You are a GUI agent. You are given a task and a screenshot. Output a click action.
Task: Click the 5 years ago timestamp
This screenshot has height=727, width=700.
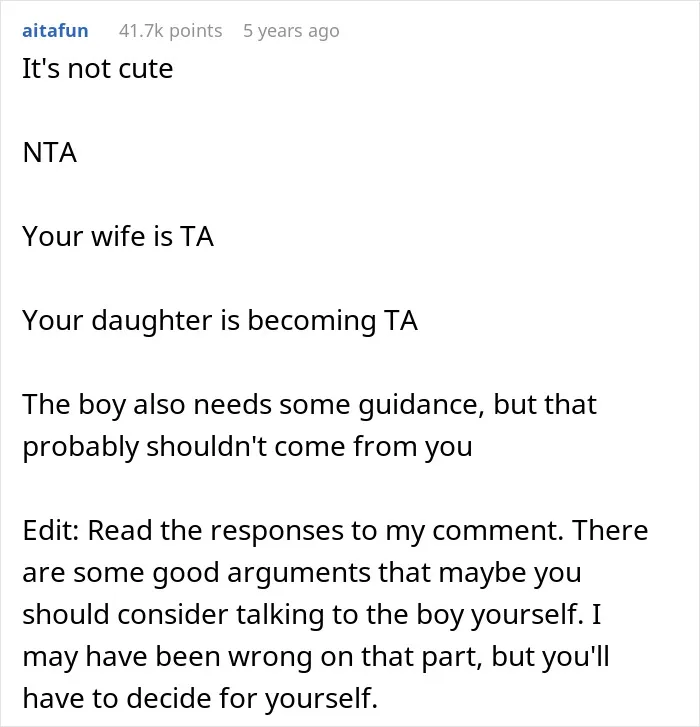(291, 31)
